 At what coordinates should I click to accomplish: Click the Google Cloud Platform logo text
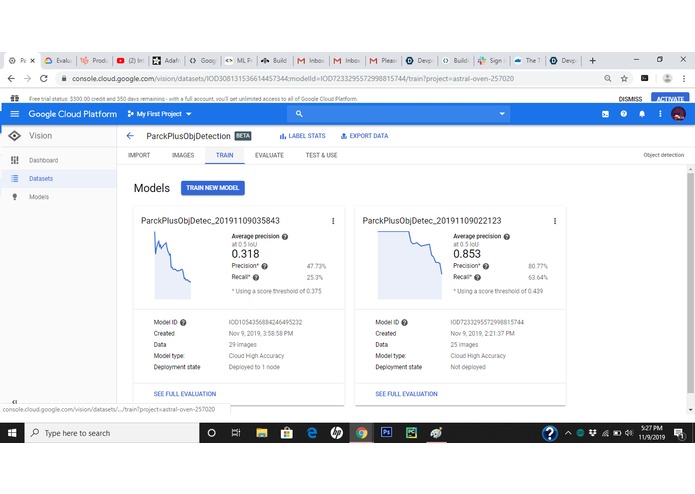pyautogui.click(x=73, y=114)
